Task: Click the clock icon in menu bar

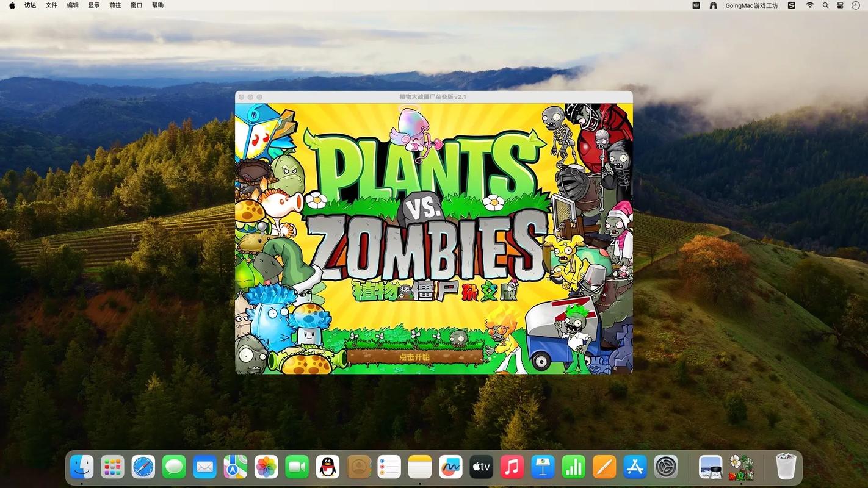Action: (855, 5)
